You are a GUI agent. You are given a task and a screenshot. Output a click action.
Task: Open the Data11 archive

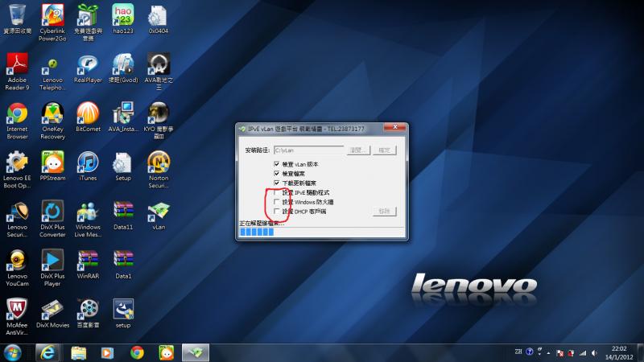pyautogui.click(x=123, y=215)
